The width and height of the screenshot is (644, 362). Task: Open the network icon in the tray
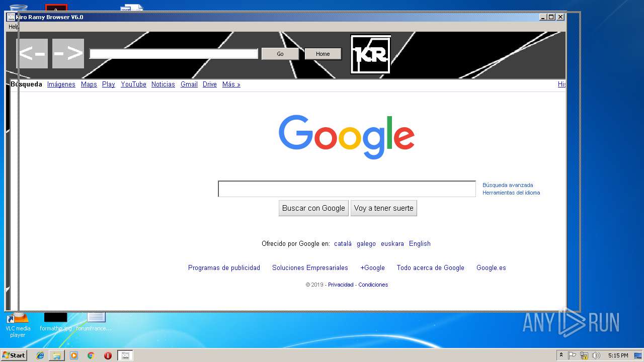(x=584, y=355)
